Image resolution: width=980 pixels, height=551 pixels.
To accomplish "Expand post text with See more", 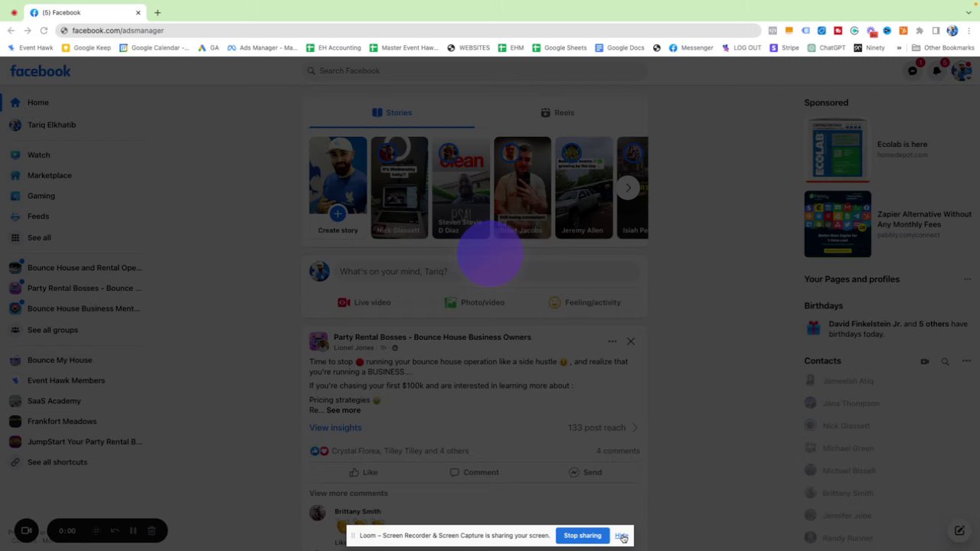I will tap(343, 410).
